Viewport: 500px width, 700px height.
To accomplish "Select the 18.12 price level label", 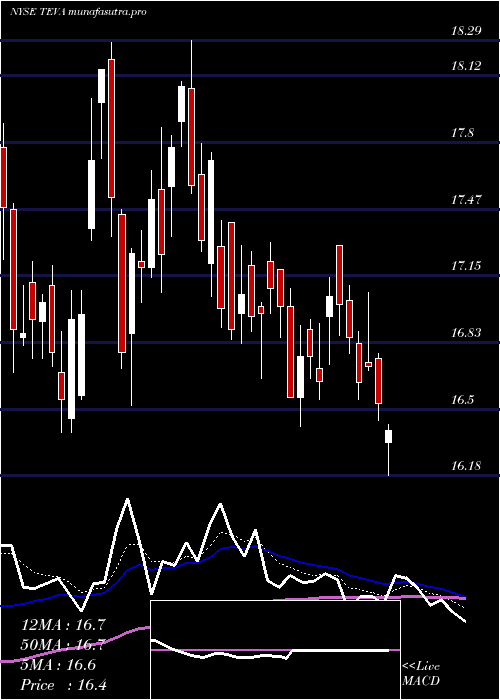I will [x=467, y=66].
